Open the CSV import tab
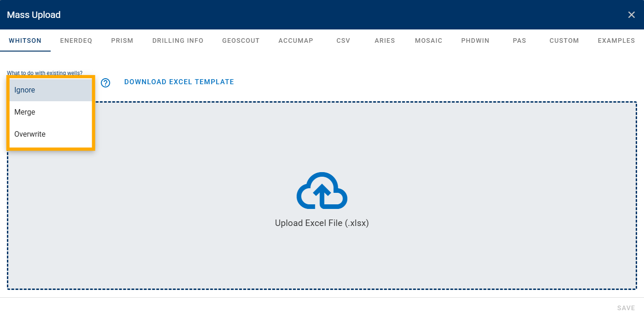The height and width of the screenshot is (318, 644). click(343, 40)
